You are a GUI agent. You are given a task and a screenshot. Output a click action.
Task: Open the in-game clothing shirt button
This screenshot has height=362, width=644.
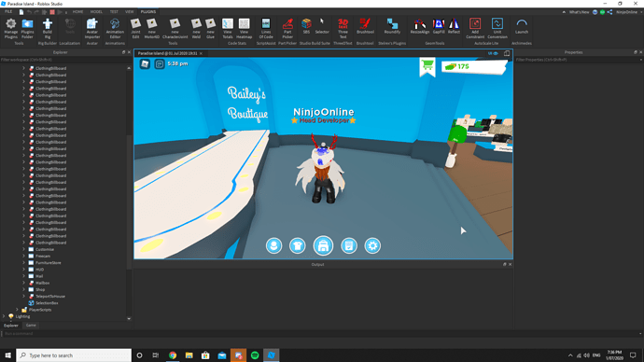coord(298,246)
